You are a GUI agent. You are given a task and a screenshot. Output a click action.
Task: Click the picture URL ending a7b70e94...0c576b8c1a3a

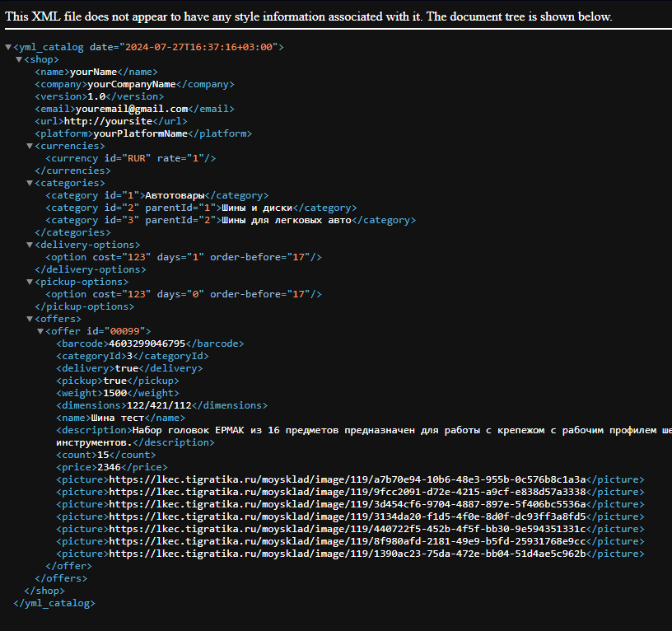(348, 479)
